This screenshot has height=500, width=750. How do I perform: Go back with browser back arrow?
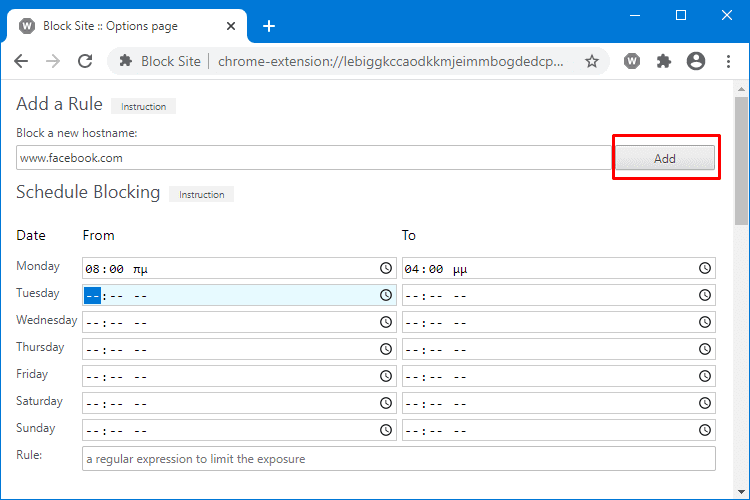click(21, 61)
